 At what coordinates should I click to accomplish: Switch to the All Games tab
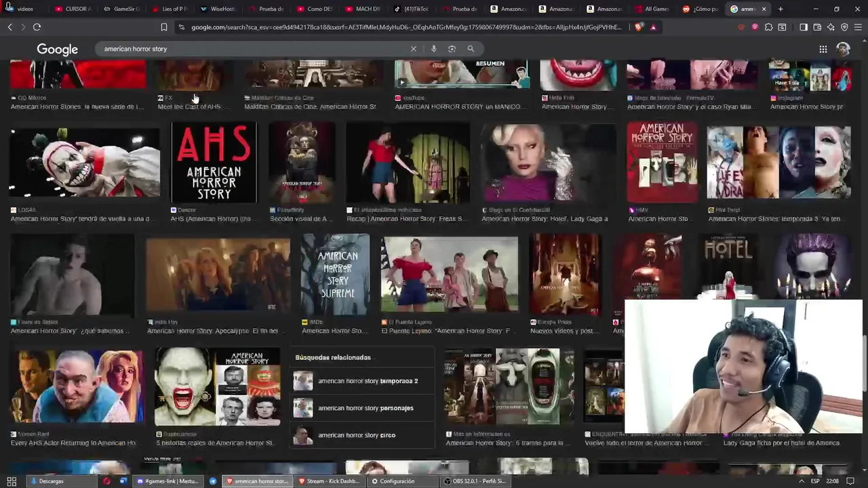pos(652,9)
